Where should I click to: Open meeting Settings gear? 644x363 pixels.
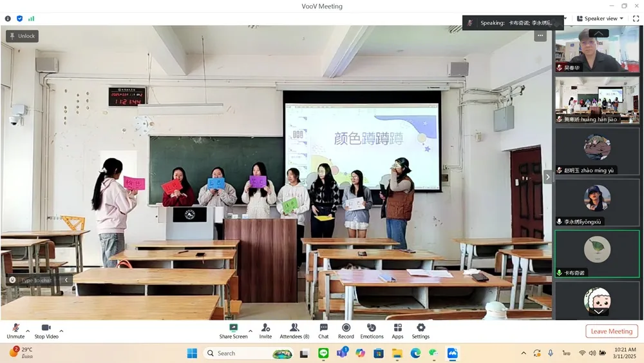coord(421,331)
